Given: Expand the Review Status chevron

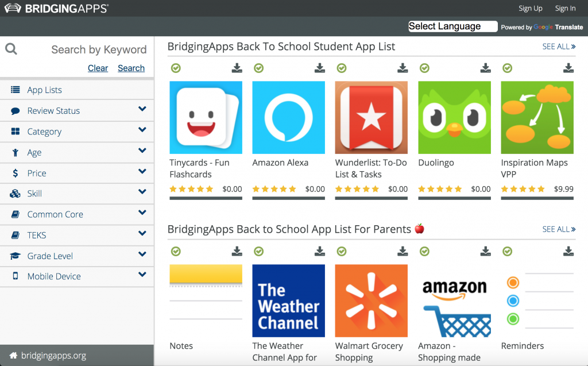Looking at the screenshot, I should (x=142, y=109).
